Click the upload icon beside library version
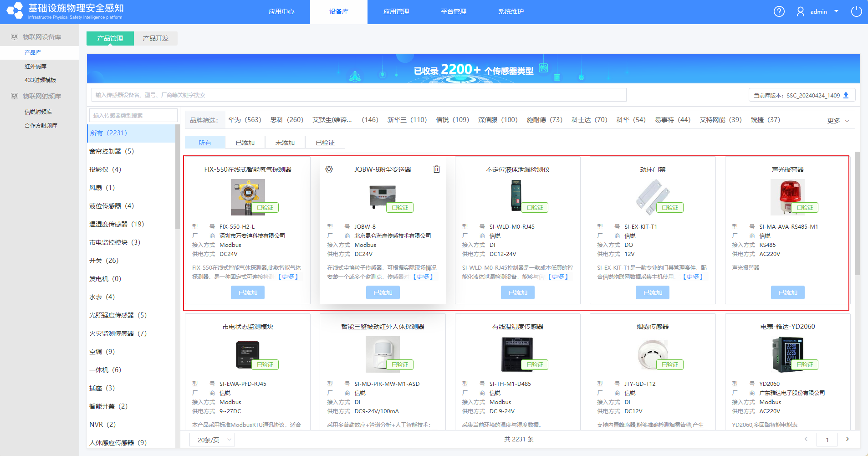 point(846,95)
